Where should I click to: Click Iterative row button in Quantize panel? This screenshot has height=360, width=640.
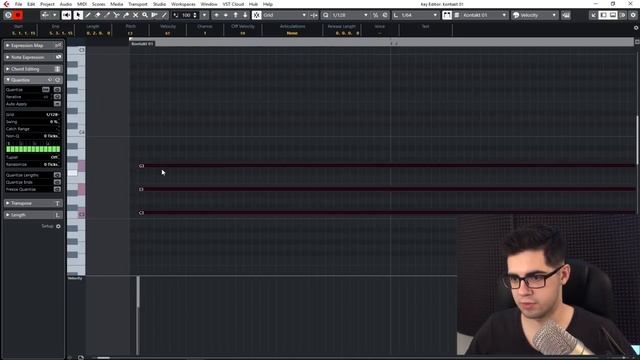coord(57,97)
